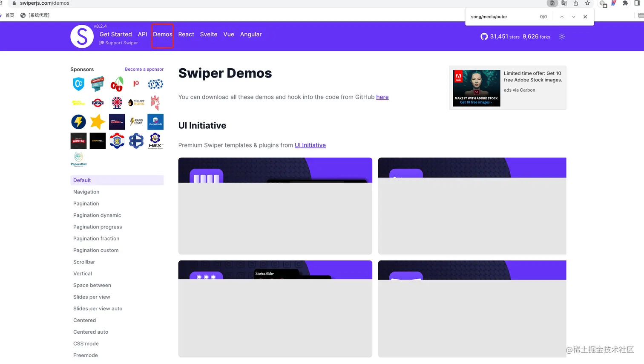Click the blue poker chips sponsor logo

155,84
